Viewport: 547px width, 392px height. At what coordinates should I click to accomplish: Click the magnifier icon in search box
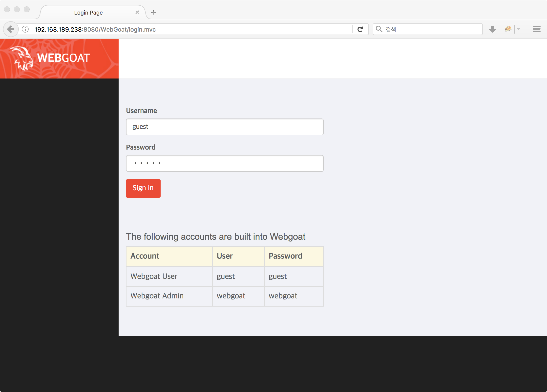(x=379, y=29)
